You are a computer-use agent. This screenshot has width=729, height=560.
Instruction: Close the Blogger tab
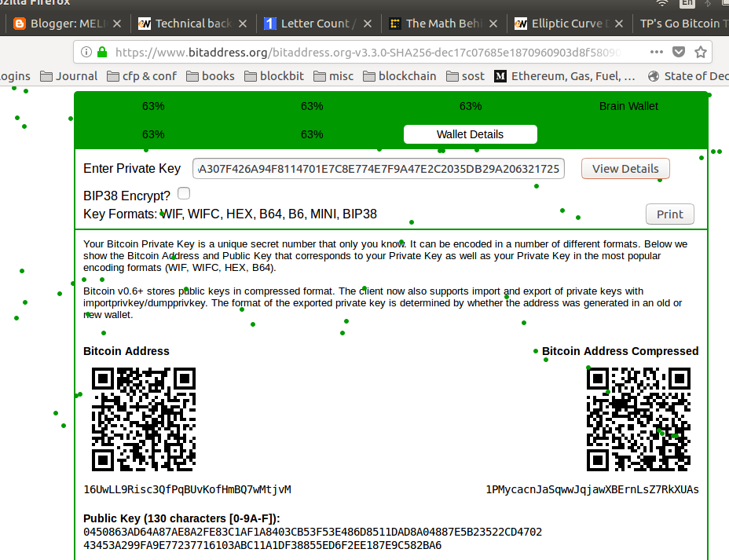tap(117, 24)
